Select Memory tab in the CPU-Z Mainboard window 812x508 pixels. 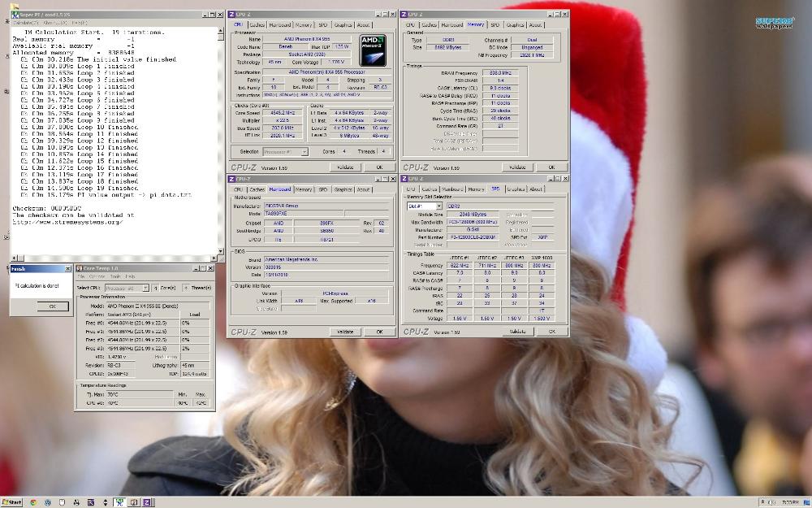(x=304, y=189)
